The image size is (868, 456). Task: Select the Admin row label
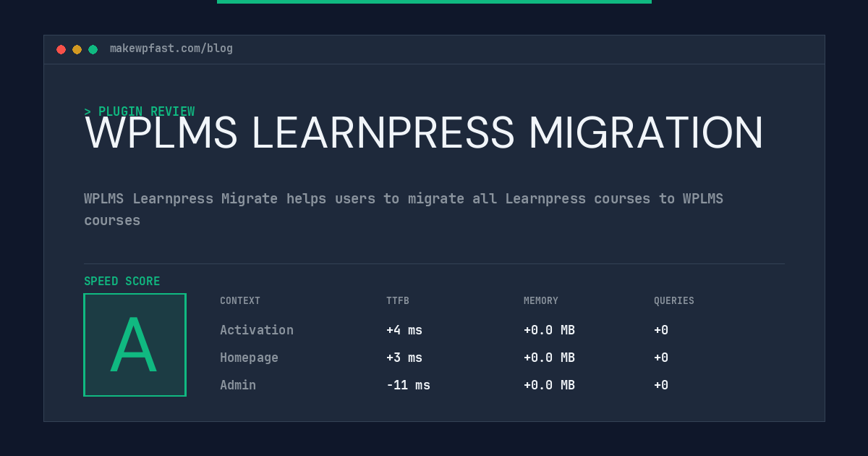click(x=238, y=385)
